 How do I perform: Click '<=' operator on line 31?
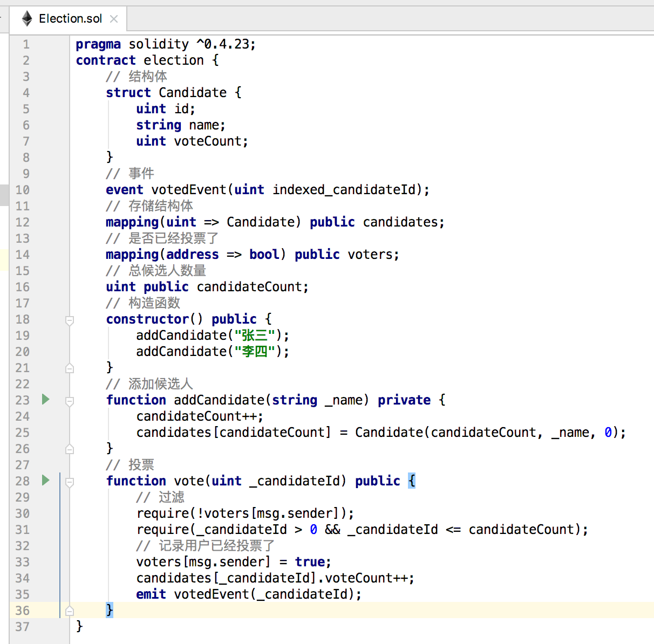(x=453, y=530)
